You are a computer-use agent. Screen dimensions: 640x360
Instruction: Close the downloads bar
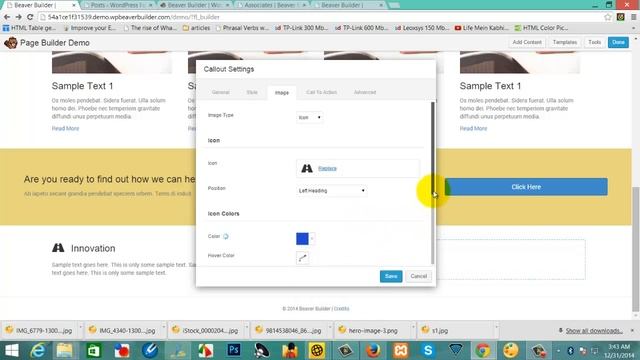click(632, 330)
